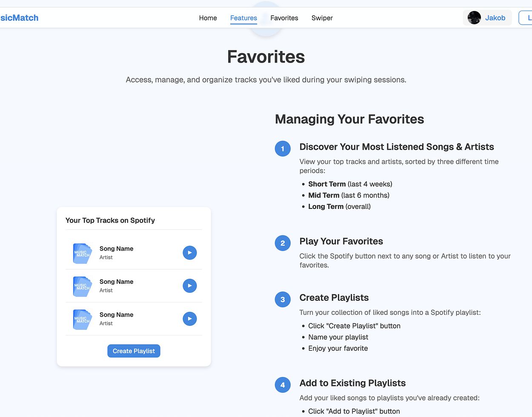Image resolution: width=532 pixels, height=417 pixels.
Task: Click the step 3 number badge
Action: [283, 299]
